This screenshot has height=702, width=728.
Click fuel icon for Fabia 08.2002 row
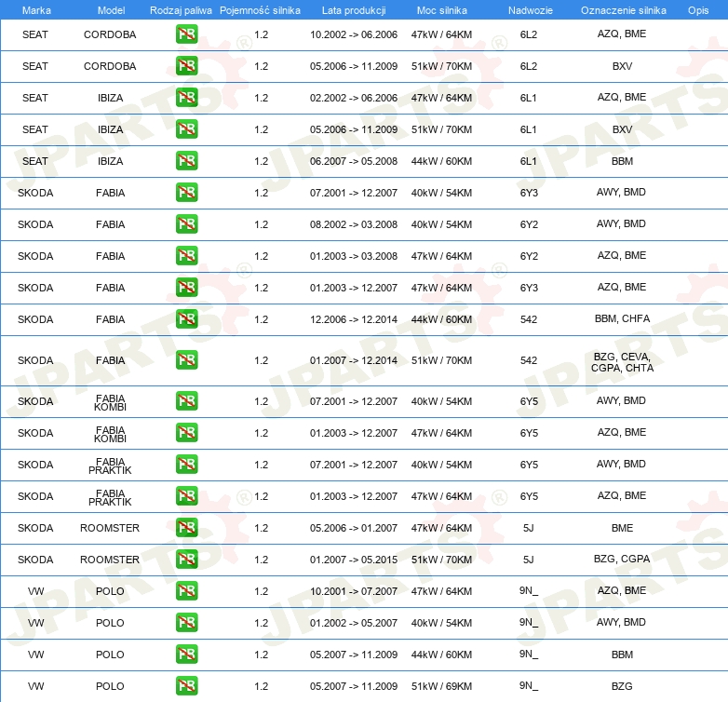coord(186,223)
